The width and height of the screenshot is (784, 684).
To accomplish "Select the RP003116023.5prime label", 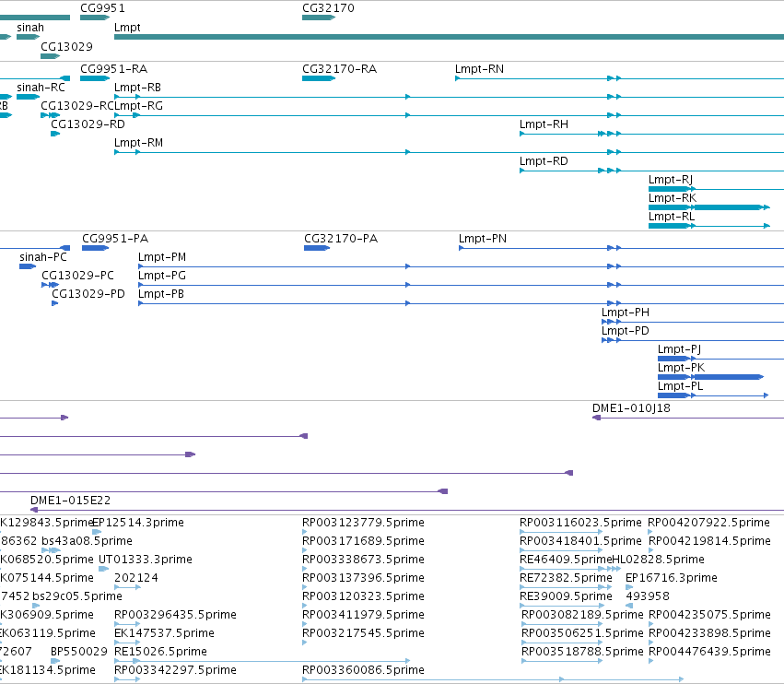I will coord(580,523).
